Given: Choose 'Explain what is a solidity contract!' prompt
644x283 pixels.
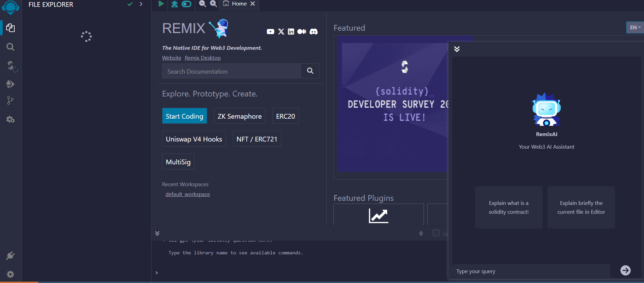Looking at the screenshot, I should (x=509, y=207).
